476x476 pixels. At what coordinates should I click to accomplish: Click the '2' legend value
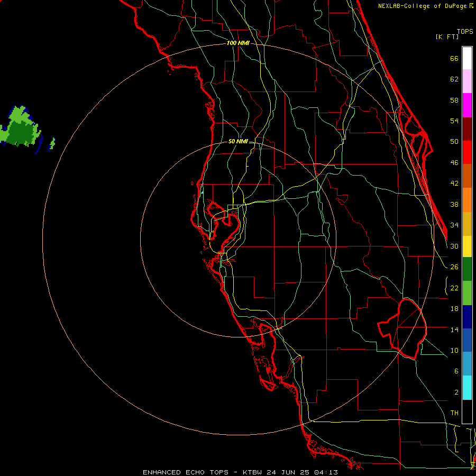point(456,392)
